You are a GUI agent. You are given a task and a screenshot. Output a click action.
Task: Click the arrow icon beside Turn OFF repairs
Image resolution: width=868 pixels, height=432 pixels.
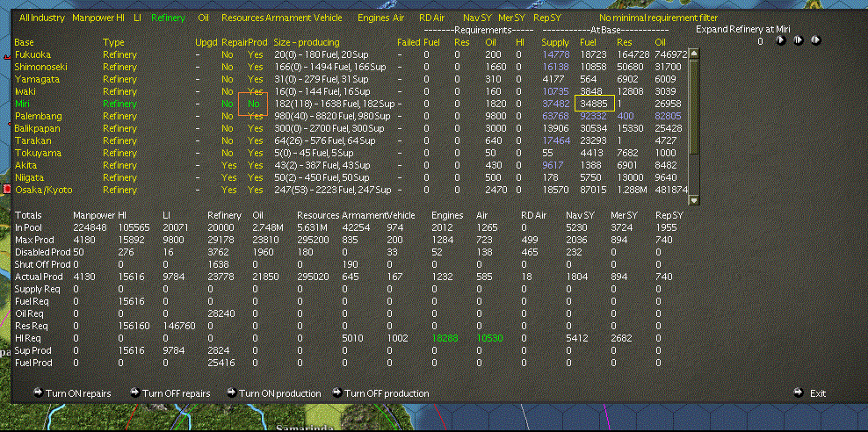tap(134, 393)
